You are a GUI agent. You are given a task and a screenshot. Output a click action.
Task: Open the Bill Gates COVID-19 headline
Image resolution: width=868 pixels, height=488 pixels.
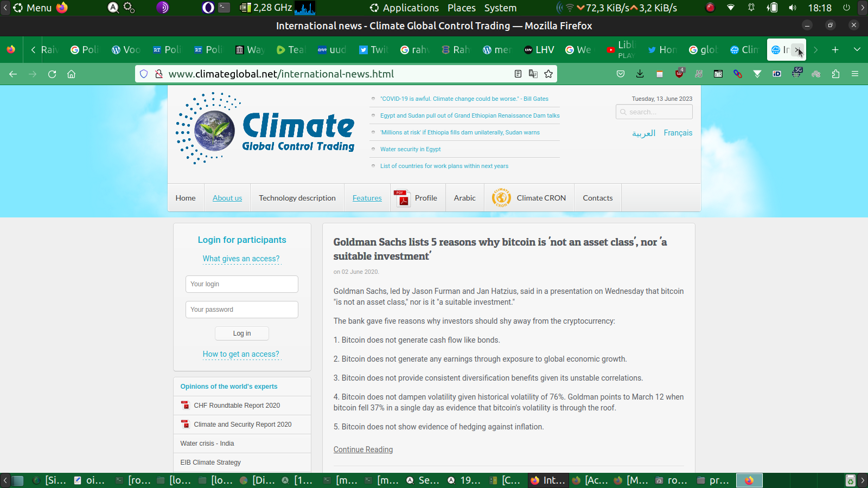tap(464, 99)
